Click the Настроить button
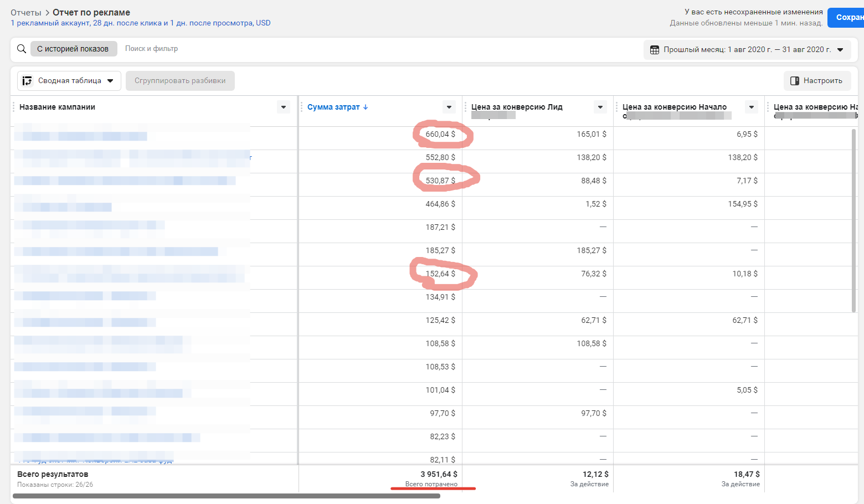The width and height of the screenshot is (864, 504). (817, 81)
